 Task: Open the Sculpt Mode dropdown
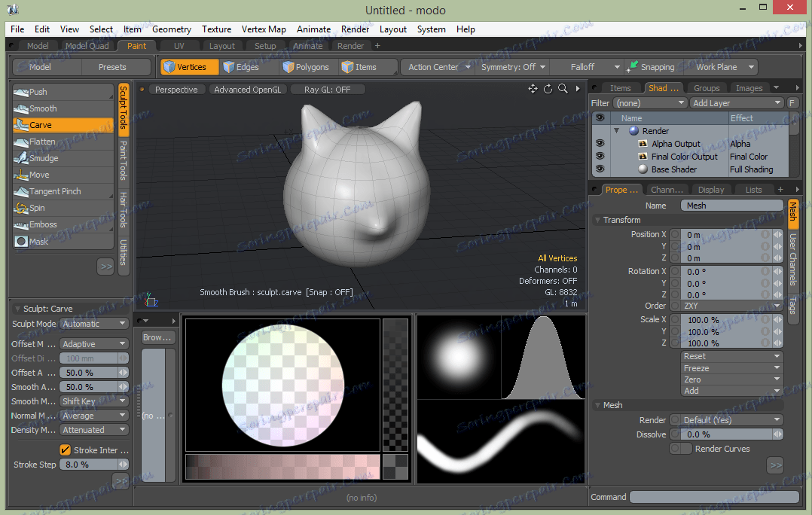tap(93, 324)
